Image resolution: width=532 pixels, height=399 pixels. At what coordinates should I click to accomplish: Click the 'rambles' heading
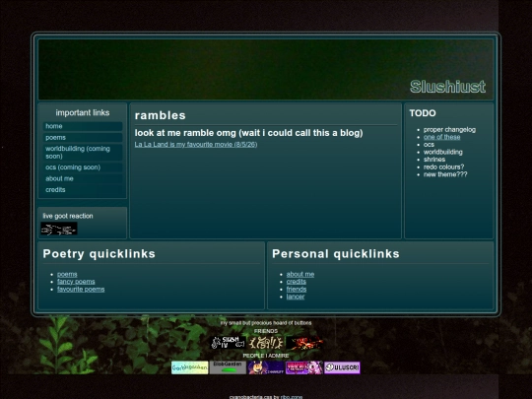coord(161,115)
